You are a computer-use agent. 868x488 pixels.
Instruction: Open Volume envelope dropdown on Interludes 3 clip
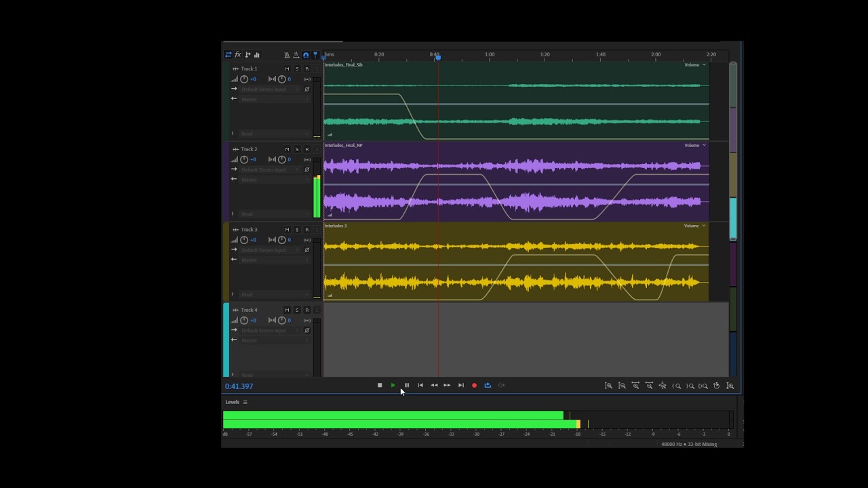point(695,226)
